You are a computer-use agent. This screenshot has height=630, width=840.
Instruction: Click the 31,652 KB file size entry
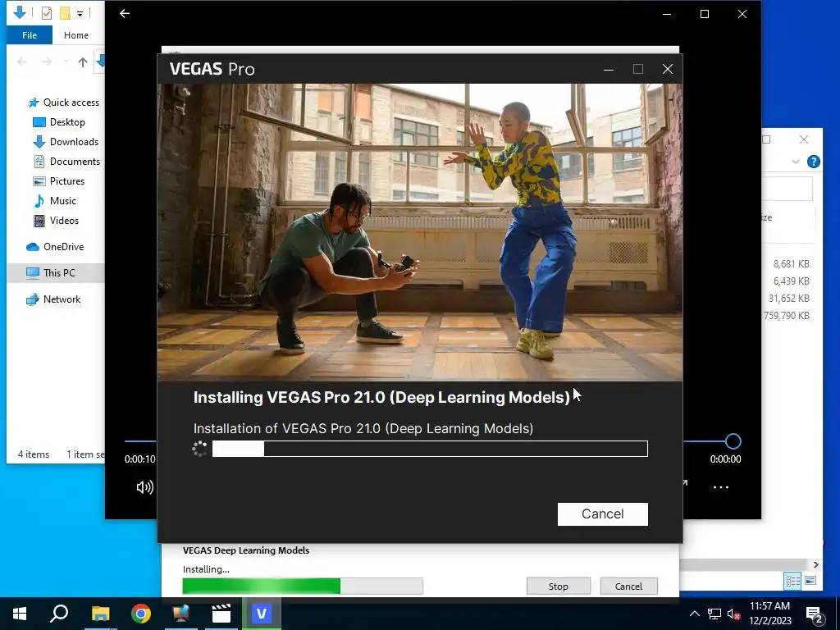788,299
